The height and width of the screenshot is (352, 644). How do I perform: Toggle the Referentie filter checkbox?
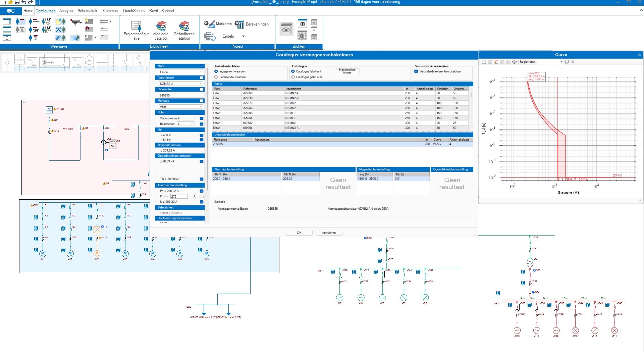(x=202, y=89)
